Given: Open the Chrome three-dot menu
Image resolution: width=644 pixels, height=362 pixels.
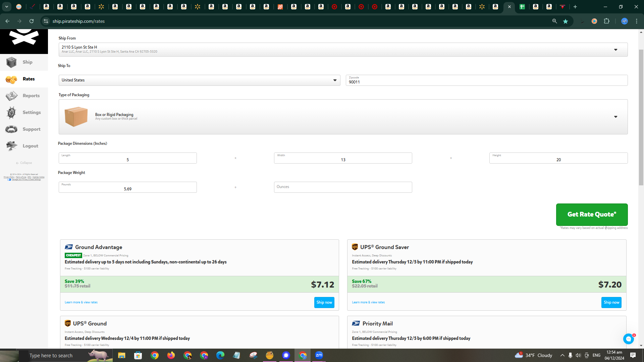Looking at the screenshot, I should [x=637, y=21].
